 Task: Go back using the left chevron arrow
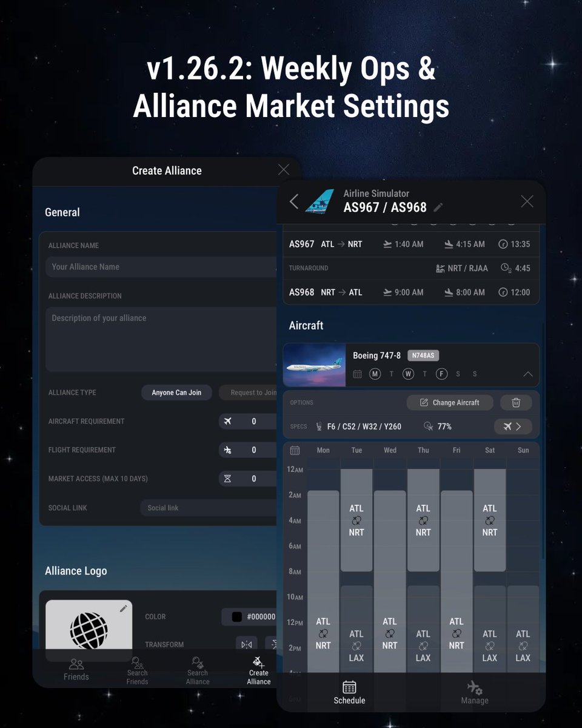[294, 201]
